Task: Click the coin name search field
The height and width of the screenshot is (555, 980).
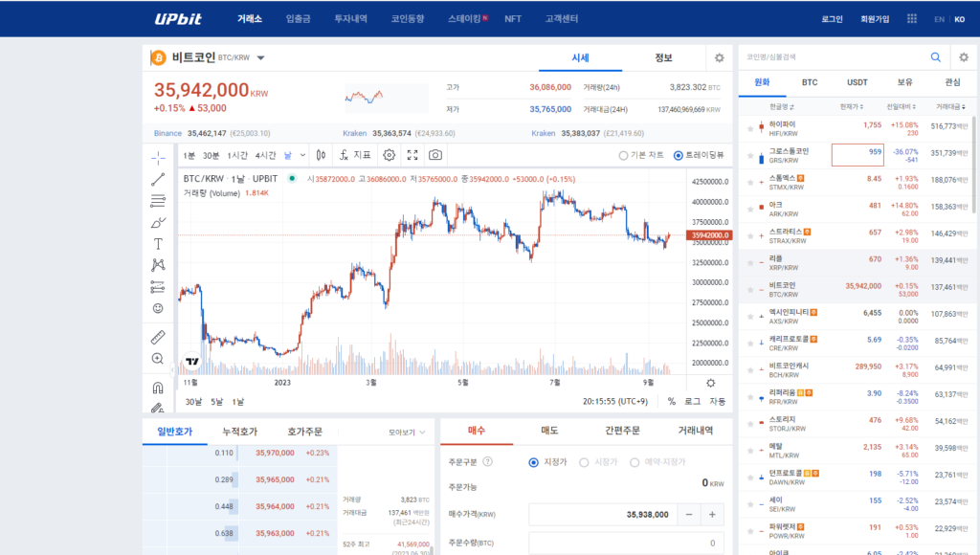Action: point(835,56)
